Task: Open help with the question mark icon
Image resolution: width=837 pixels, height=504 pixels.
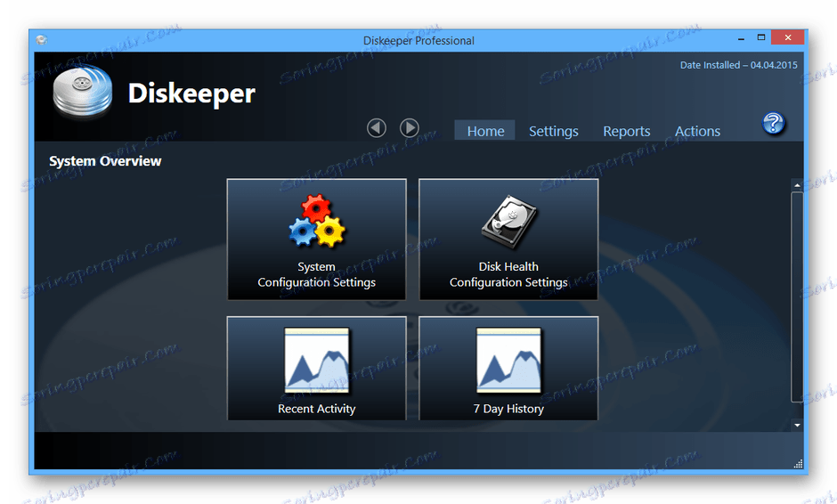Action: [x=773, y=124]
